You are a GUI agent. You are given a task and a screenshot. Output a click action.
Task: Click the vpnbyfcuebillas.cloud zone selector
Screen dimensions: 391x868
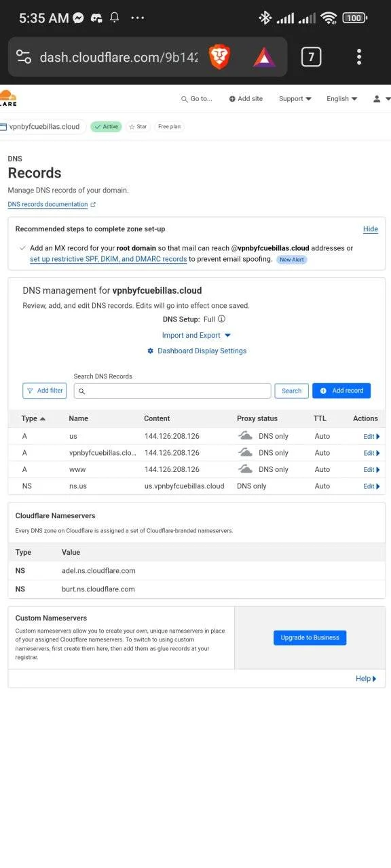point(43,127)
